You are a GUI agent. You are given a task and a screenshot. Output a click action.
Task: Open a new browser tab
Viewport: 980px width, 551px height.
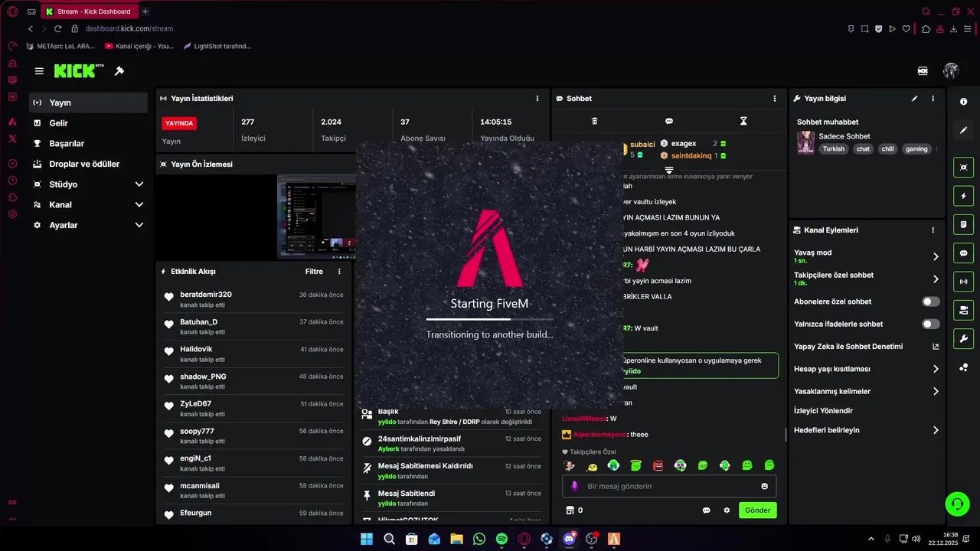(x=145, y=11)
